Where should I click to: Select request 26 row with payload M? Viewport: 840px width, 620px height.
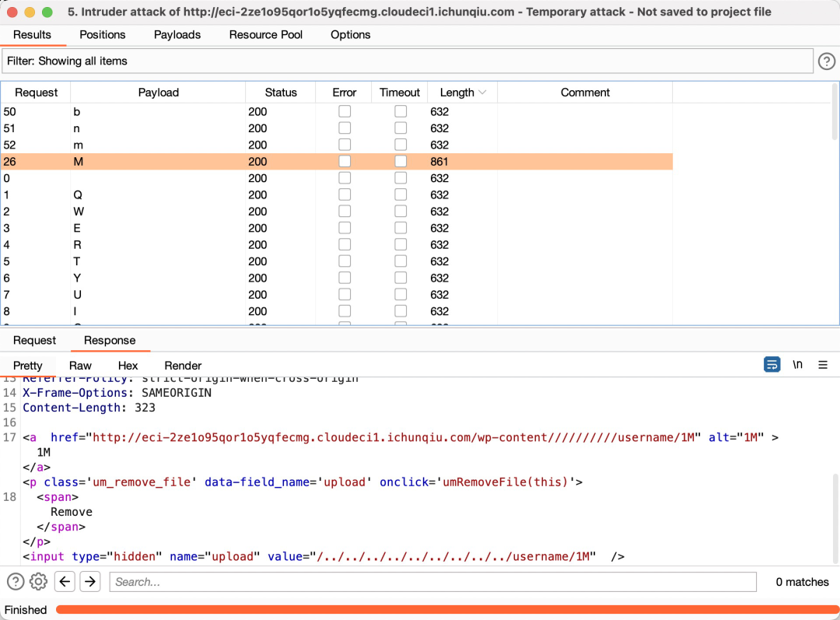[x=337, y=161]
